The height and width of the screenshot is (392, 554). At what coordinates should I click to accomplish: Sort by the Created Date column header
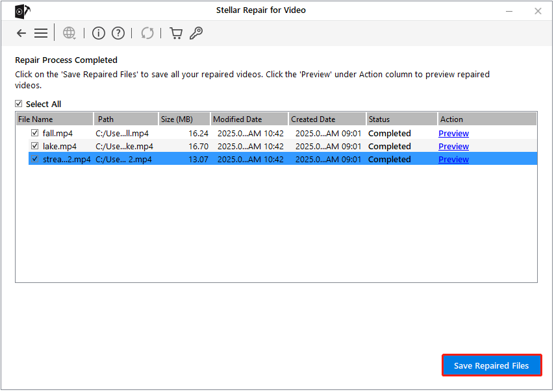point(327,119)
